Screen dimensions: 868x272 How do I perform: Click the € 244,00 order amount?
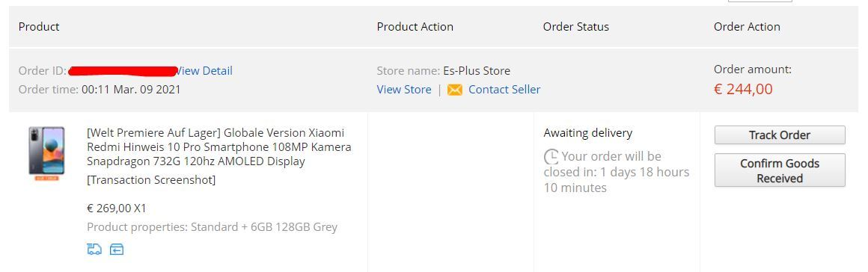(x=743, y=89)
